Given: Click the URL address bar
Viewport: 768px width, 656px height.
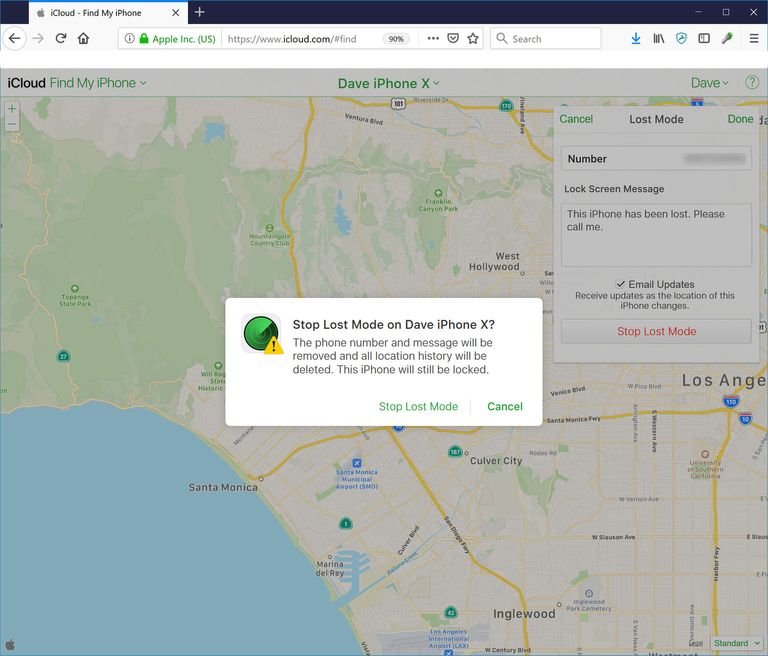Looking at the screenshot, I should coord(299,39).
